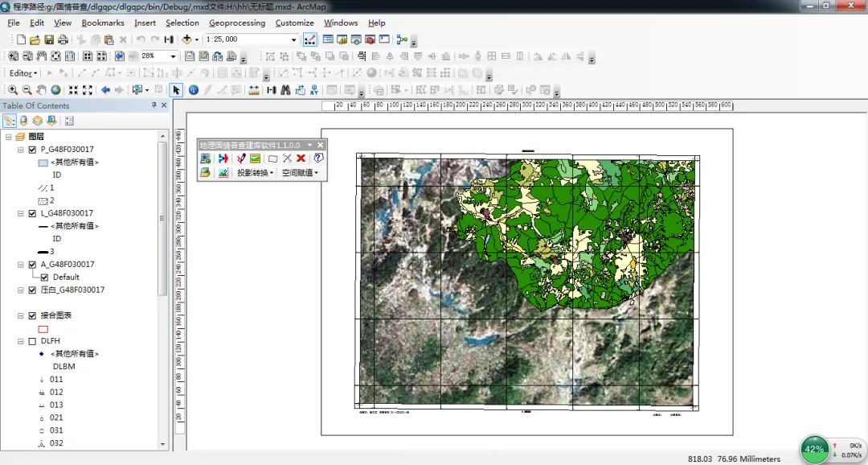Click the 投影转换 button
868x465 pixels.
[x=256, y=173]
